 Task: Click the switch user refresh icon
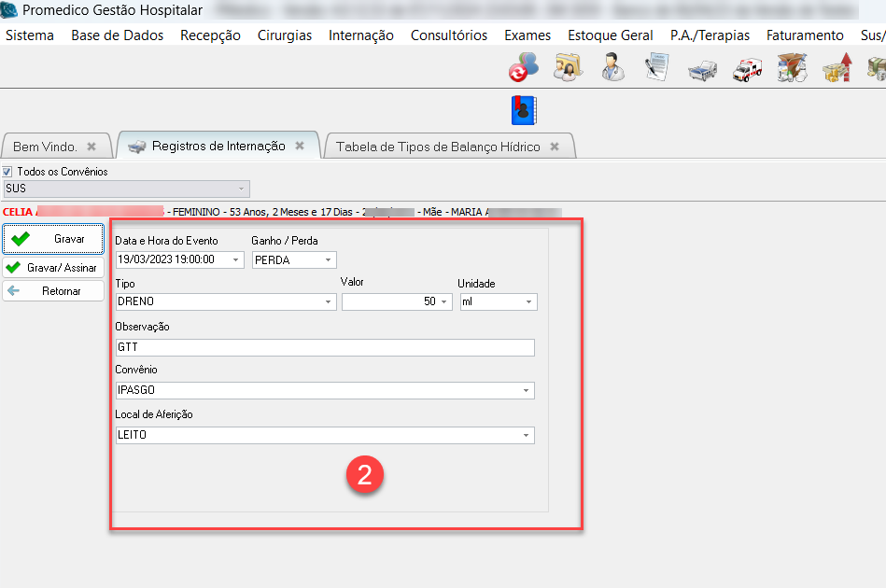point(524,67)
